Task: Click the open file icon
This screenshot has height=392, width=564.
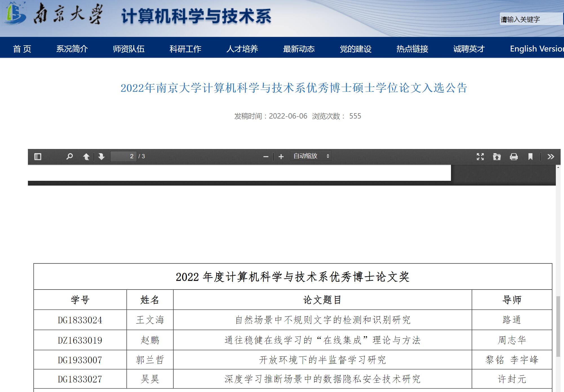Action: [497, 157]
